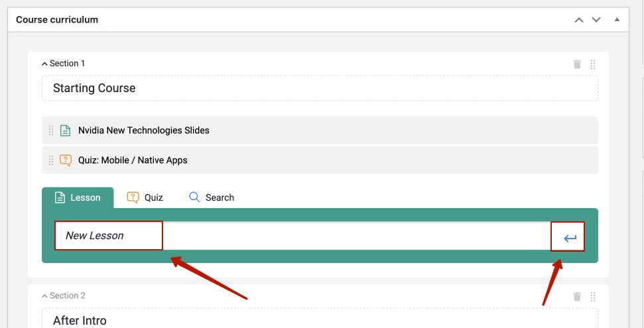Click the Section 2 trash delete icon
This screenshot has width=644, height=328.
577,297
